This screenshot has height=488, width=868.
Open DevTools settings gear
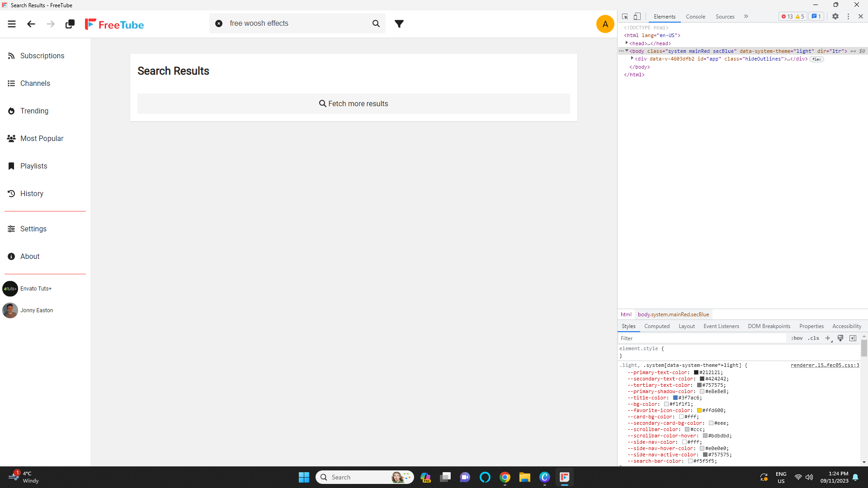pyautogui.click(x=836, y=16)
